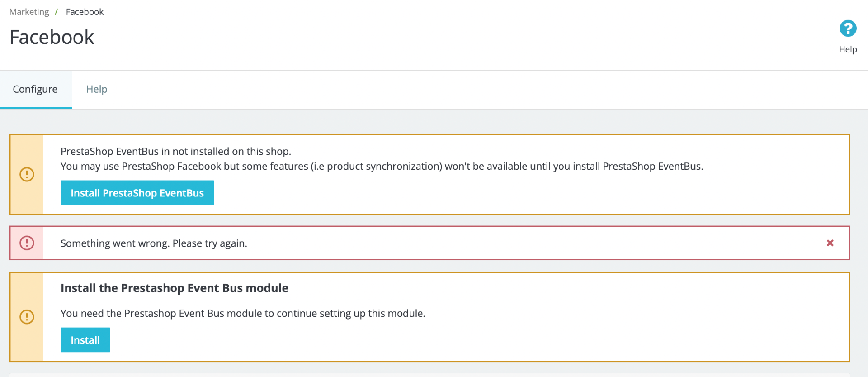Switch to the Configure tab
The height and width of the screenshot is (377, 868).
(x=35, y=89)
